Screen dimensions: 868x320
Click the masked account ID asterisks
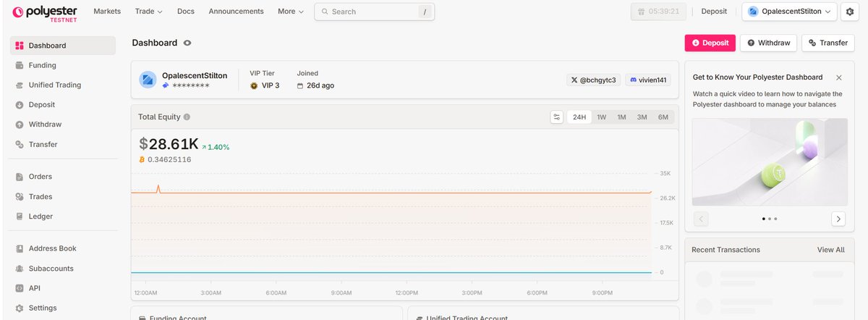coord(190,85)
